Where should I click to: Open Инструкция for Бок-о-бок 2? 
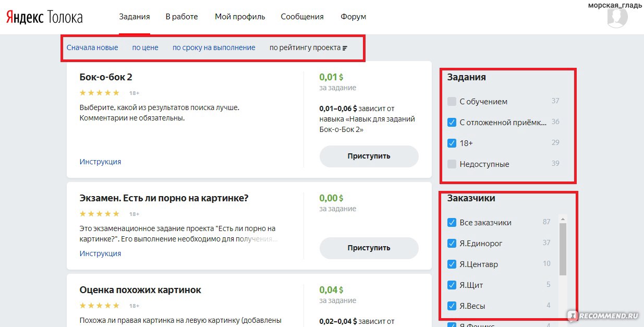pos(100,162)
